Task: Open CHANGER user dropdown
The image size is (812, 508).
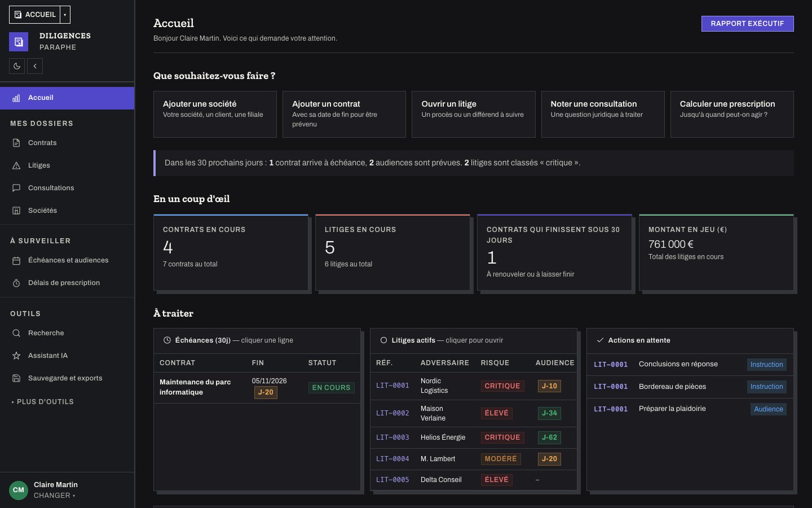Action: pos(55,496)
